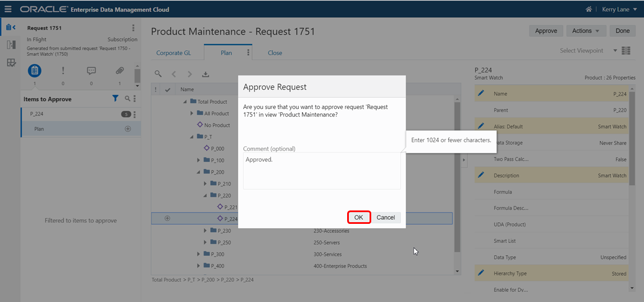Open Items to Approve more menu
The image size is (644, 302).
pos(135,98)
